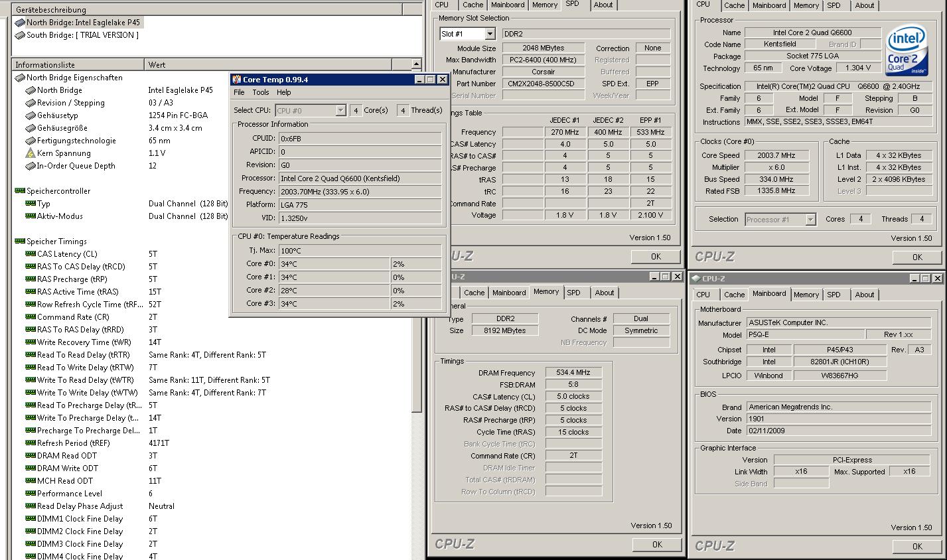The width and height of the screenshot is (947, 560).
Task: Switch to Memory tab in the Motherboard CPU-Z window
Action: [806, 295]
